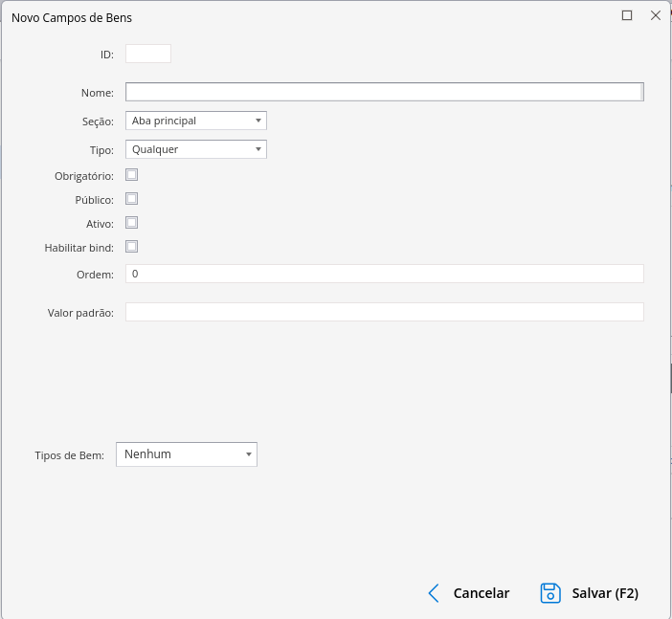The image size is (672, 619).
Task: Toggle the Ativo checkbox
Action: [132, 223]
